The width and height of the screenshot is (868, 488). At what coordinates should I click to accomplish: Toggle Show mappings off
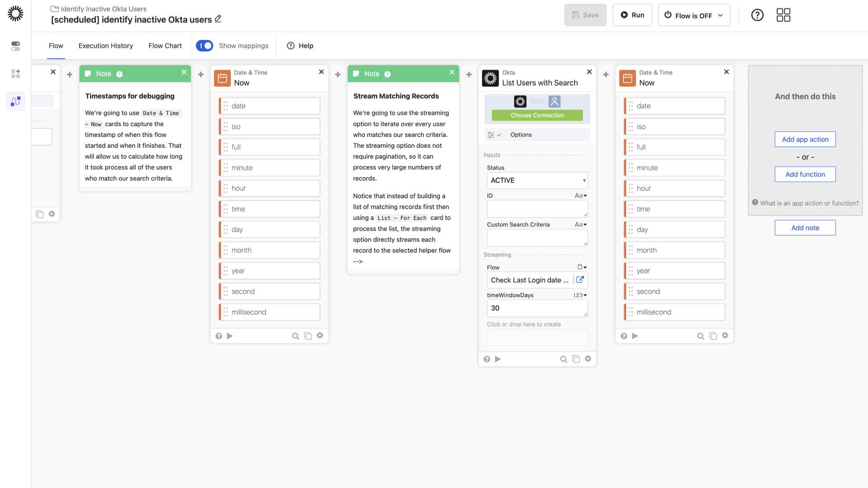204,46
